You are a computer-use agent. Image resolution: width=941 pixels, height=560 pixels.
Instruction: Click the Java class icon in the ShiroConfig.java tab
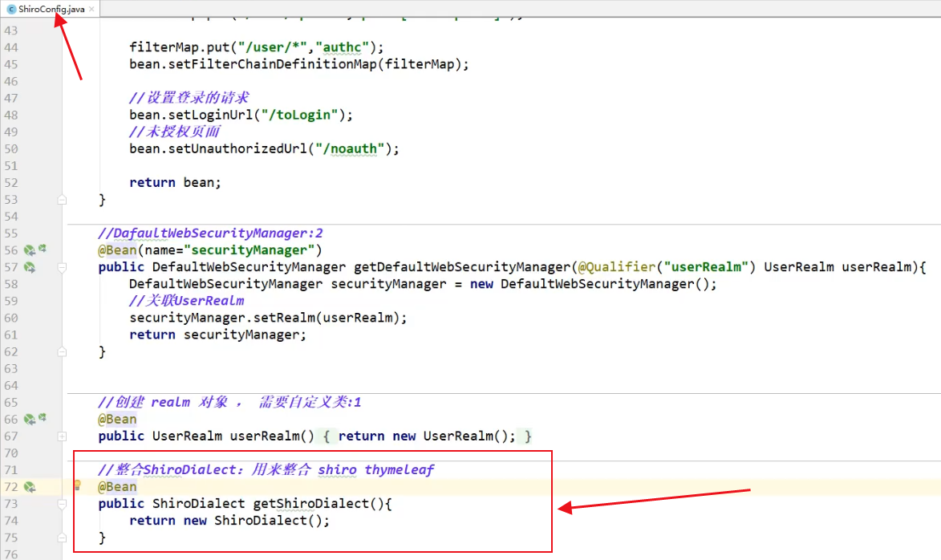coord(11,9)
